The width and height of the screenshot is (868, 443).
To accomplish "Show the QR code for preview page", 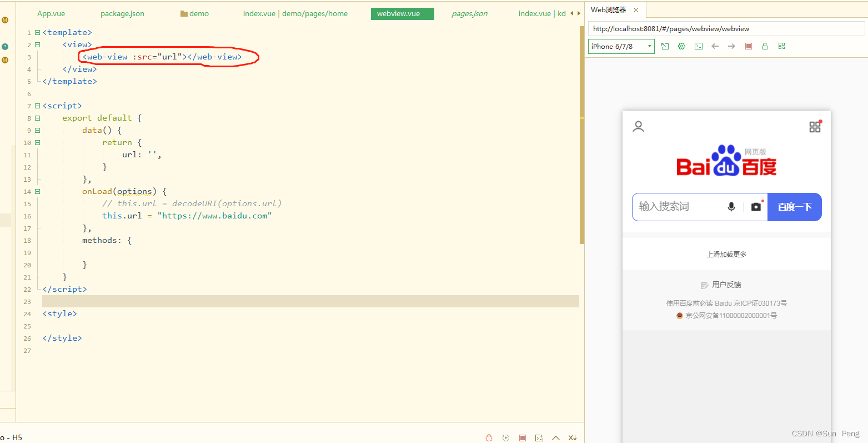I will pyautogui.click(x=782, y=46).
